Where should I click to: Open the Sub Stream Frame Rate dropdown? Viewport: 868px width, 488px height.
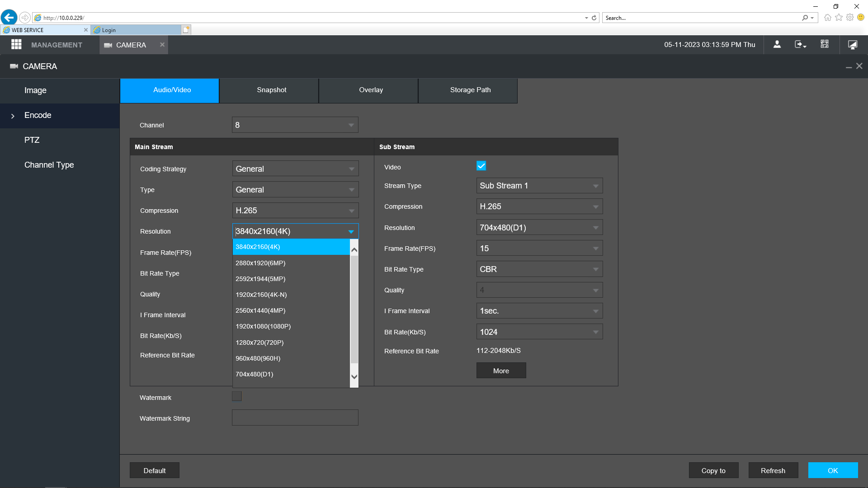point(540,248)
